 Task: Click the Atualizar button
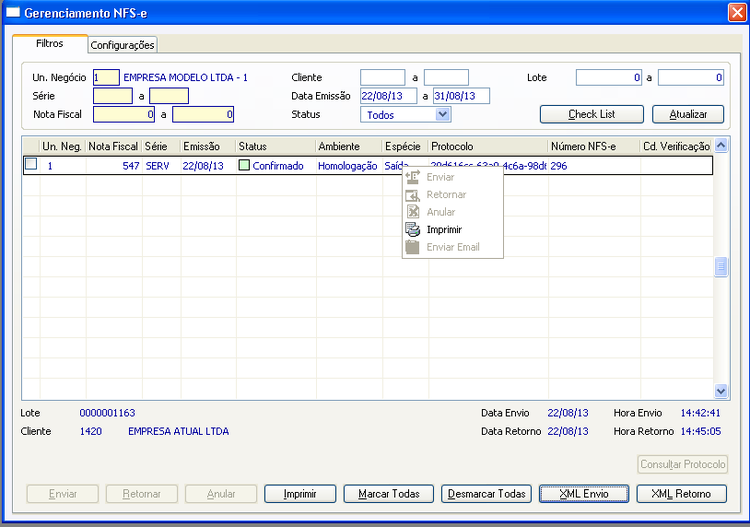688,114
